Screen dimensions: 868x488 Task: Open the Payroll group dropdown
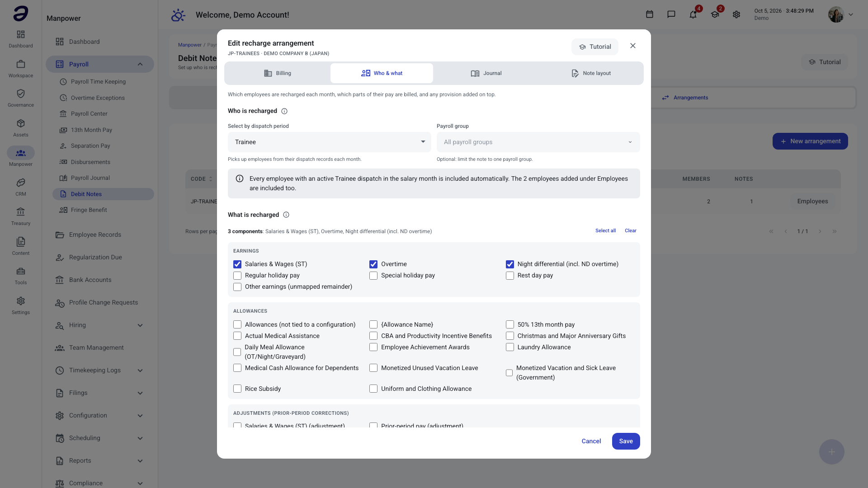pos(538,142)
